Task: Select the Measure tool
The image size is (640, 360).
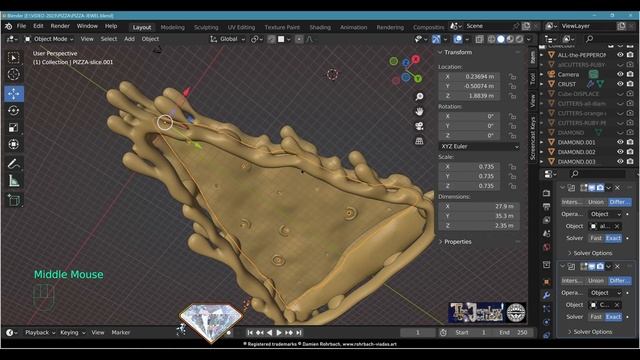Action: click(13, 180)
